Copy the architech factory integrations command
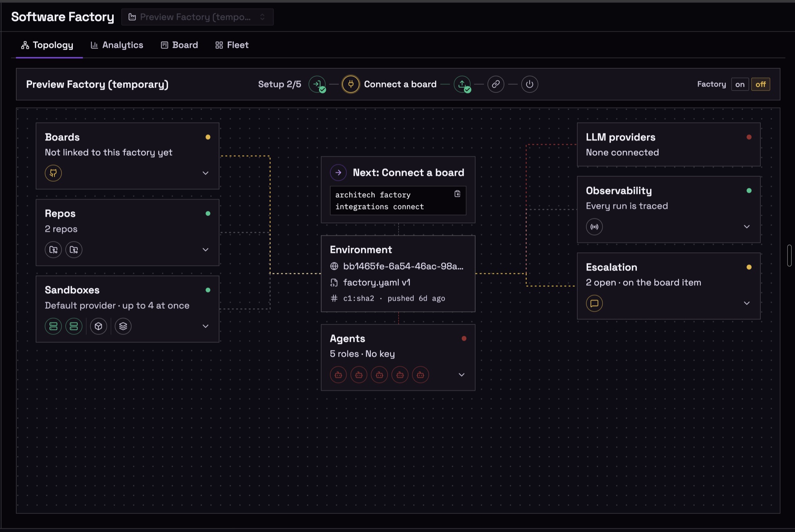 [x=458, y=194]
